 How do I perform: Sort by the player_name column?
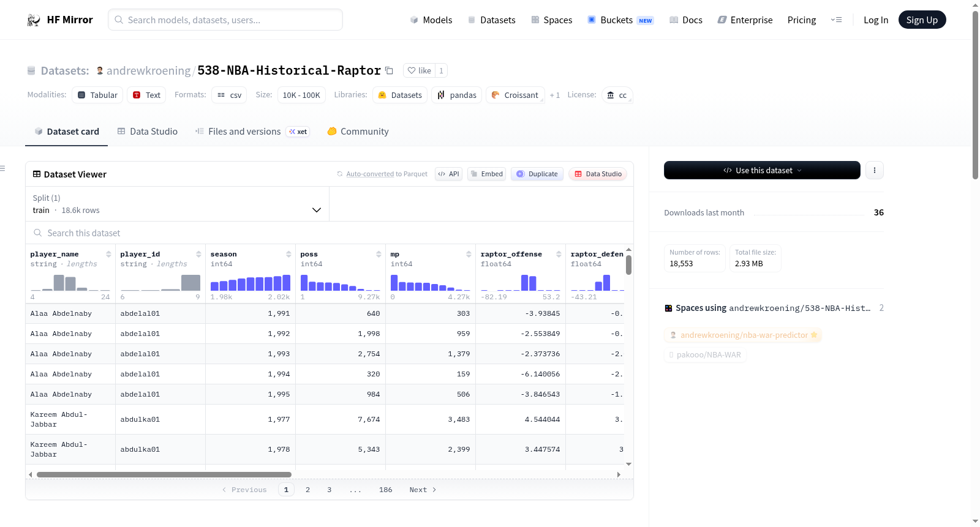point(108,254)
